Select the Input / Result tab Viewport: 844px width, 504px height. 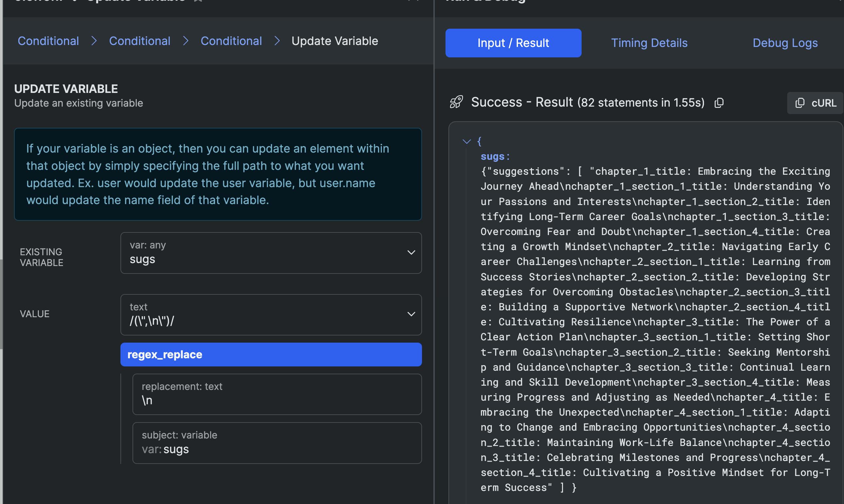[513, 43]
